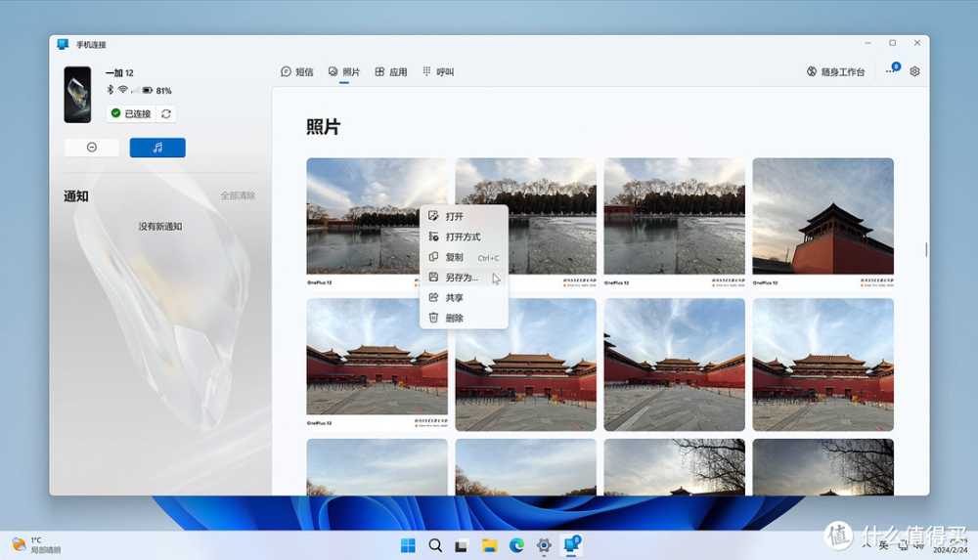Open notifications menu with blue badge
Image resolution: width=978 pixels, height=560 pixels.
pyautogui.click(x=893, y=69)
